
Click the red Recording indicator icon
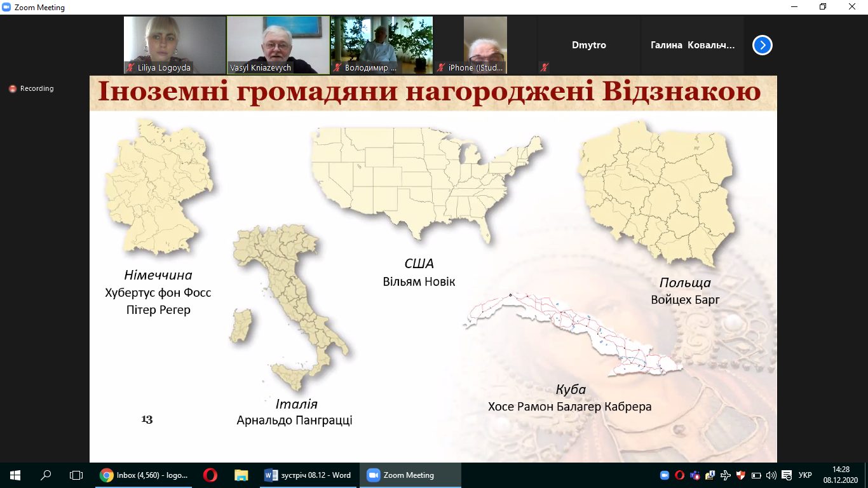12,89
